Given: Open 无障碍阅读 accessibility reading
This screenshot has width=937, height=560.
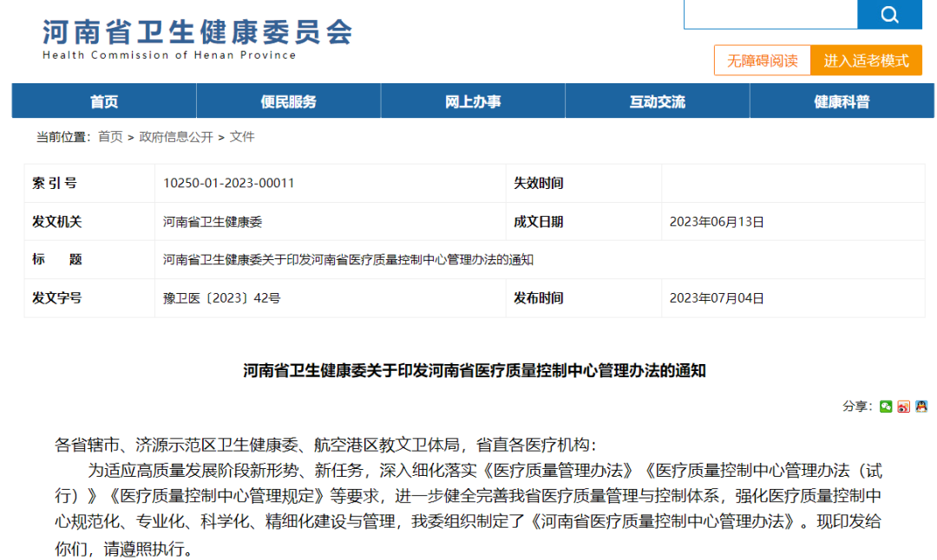Looking at the screenshot, I should 763,61.
